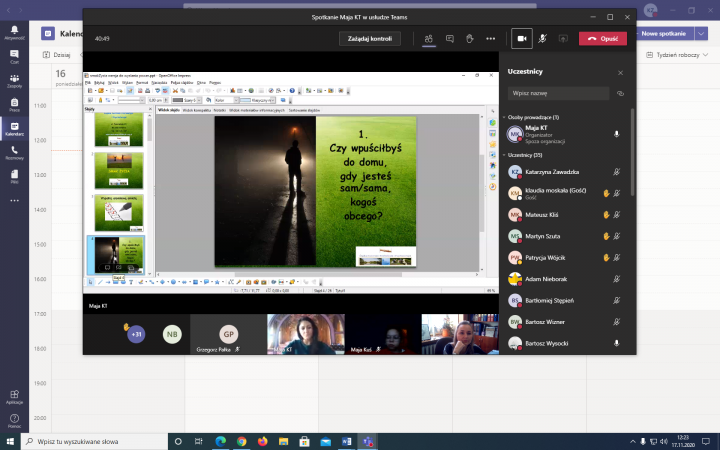Open the Chat icon in Teams sidebar

click(x=14, y=56)
